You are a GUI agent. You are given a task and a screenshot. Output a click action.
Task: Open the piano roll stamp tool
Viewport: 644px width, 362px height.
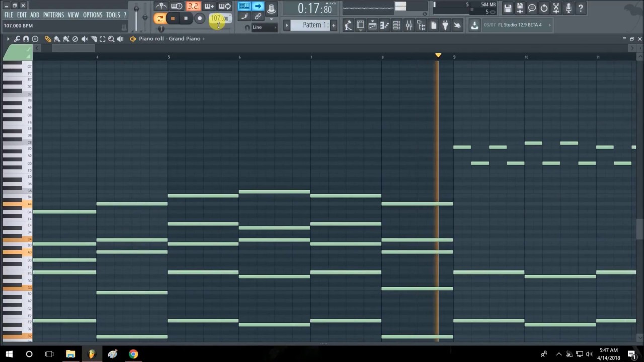[x=35, y=39]
